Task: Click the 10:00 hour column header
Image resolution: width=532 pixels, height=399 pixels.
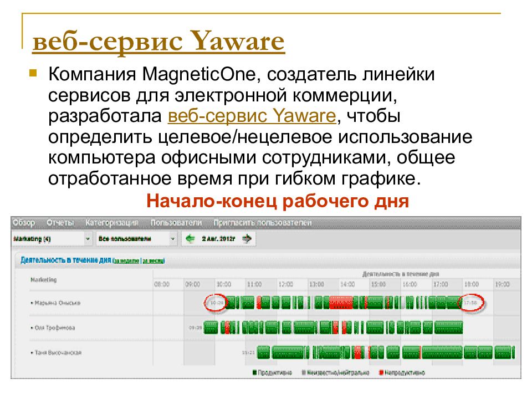Action: coord(224,284)
